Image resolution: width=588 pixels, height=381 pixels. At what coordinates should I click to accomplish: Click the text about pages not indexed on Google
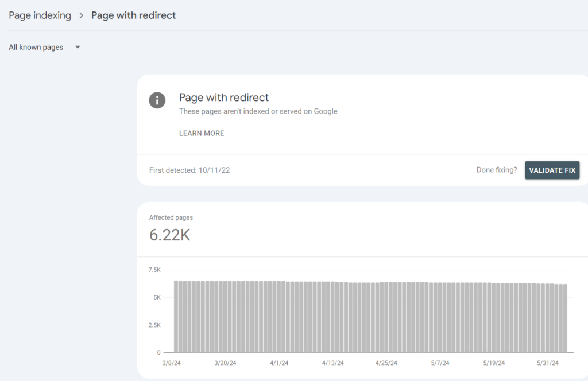tap(258, 111)
